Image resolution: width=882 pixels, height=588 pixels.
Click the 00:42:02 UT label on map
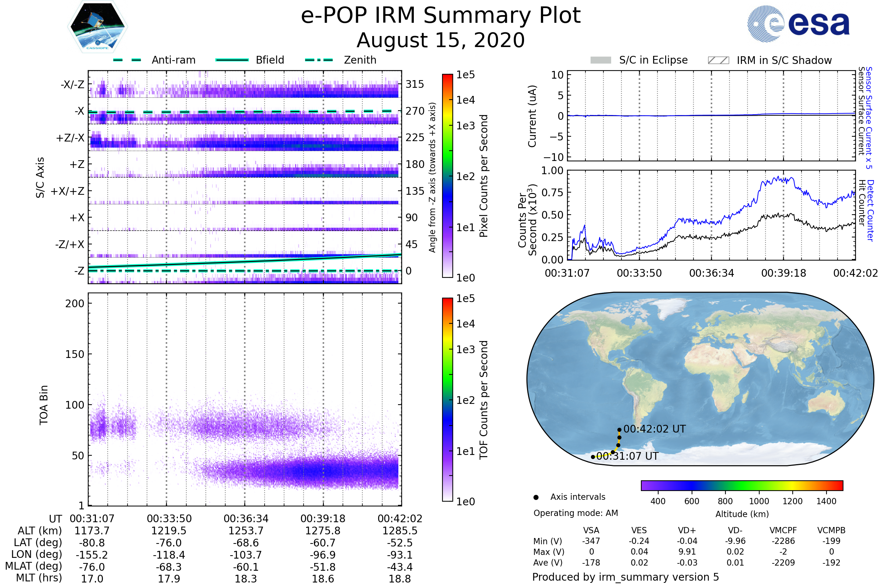click(655, 429)
